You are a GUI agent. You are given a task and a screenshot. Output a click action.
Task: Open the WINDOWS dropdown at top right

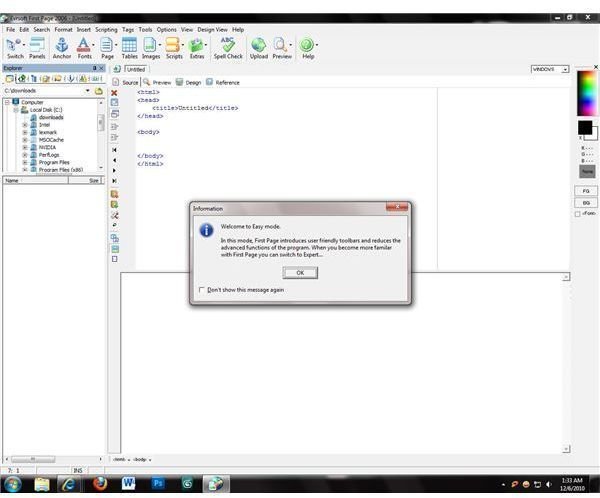point(565,69)
